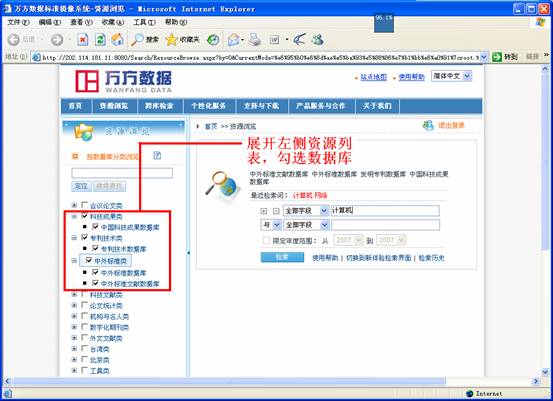Open the IE Search (搜索) toolbar button
The image size is (553, 401).
(145, 40)
